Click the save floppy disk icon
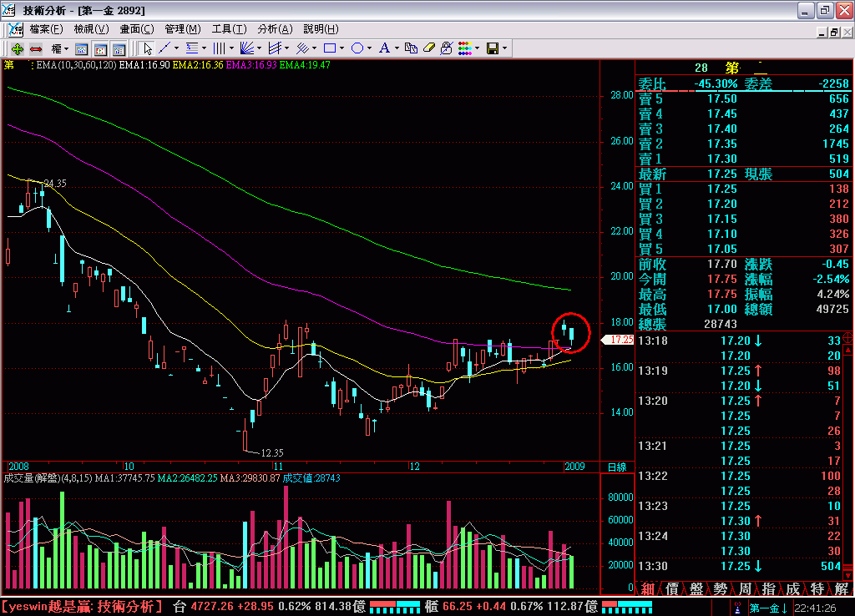Image resolution: width=855 pixels, height=616 pixels. click(x=493, y=48)
